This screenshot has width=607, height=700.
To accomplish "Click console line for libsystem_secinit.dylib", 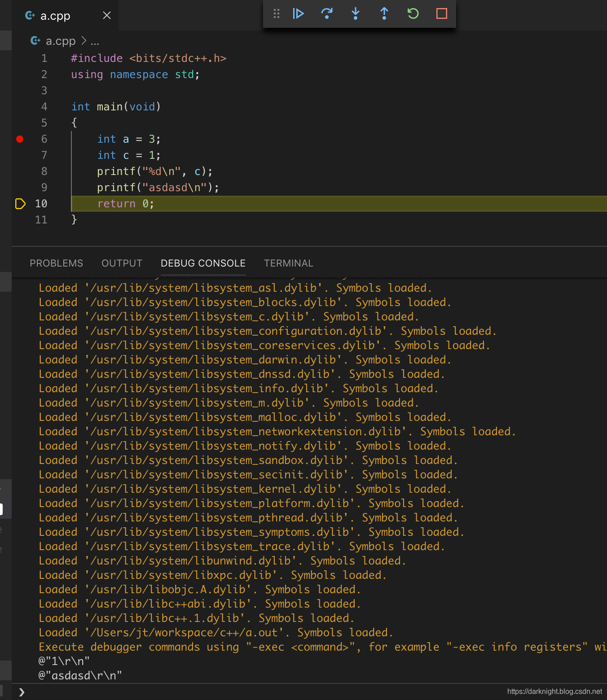I will click(248, 475).
